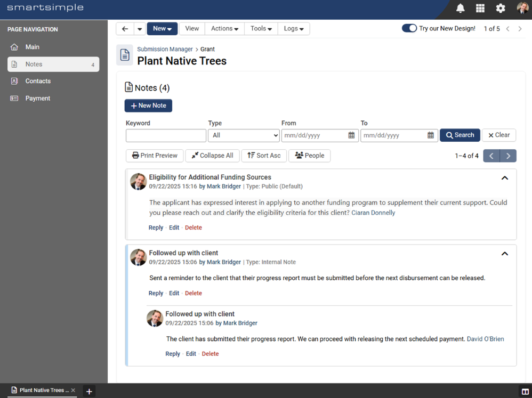Open the notifications bell
The width and height of the screenshot is (532, 398).
(x=460, y=8)
